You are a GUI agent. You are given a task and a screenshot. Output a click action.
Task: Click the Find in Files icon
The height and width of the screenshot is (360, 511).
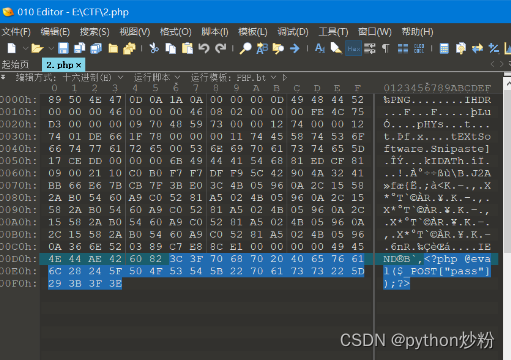278,49
